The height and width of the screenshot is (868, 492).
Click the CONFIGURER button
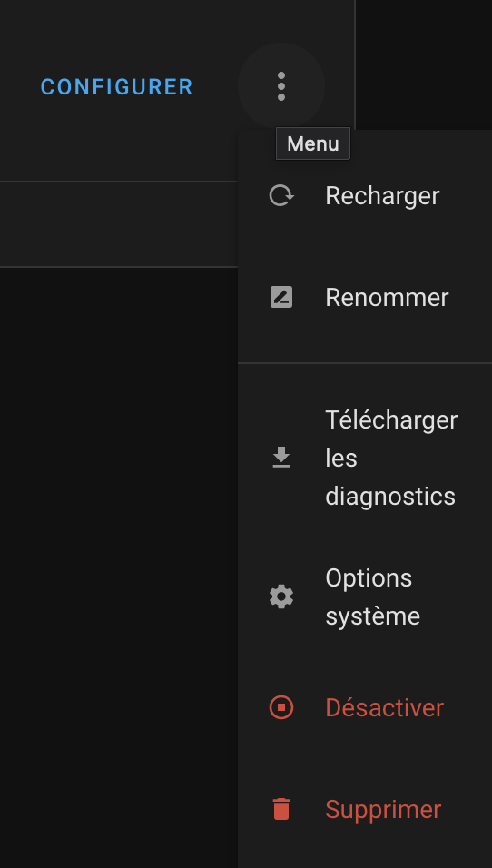(x=117, y=87)
